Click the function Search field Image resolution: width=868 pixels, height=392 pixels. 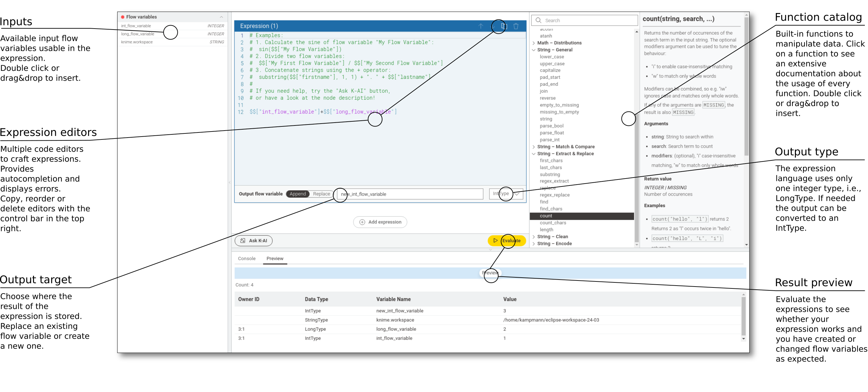point(584,20)
